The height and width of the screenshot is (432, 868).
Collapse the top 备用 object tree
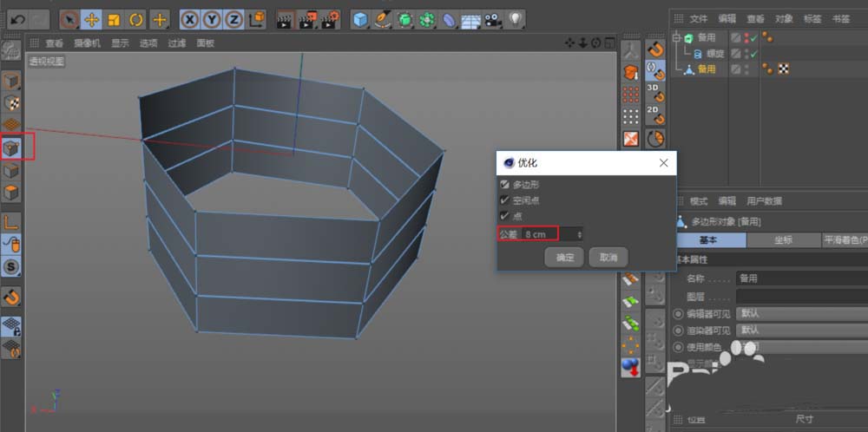[x=677, y=38]
